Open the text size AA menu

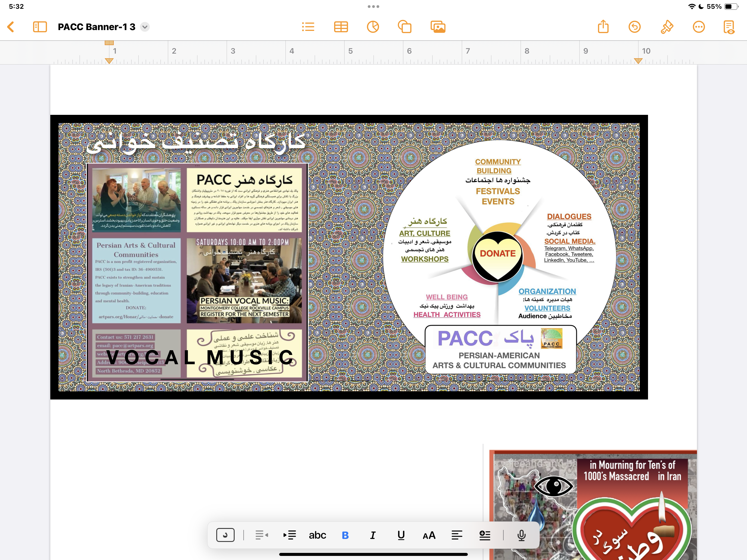(429, 535)
